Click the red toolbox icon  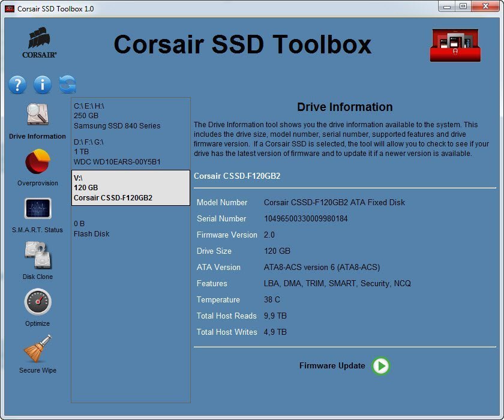455,44
